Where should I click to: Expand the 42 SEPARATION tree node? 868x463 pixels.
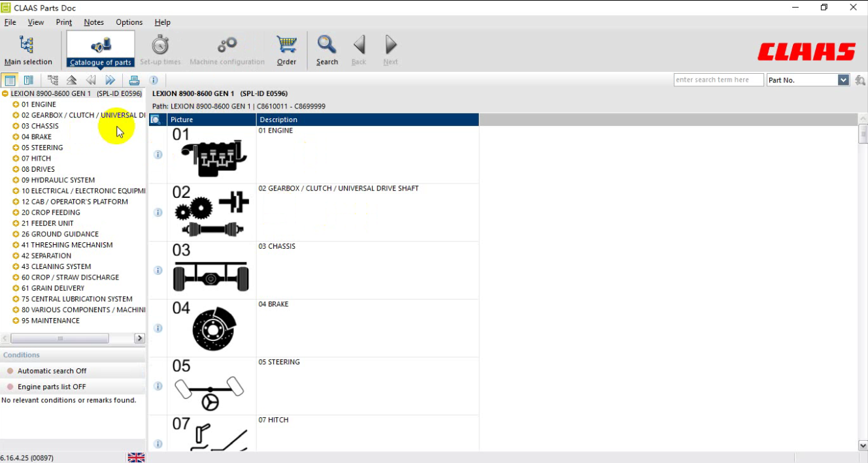[16, 256]
